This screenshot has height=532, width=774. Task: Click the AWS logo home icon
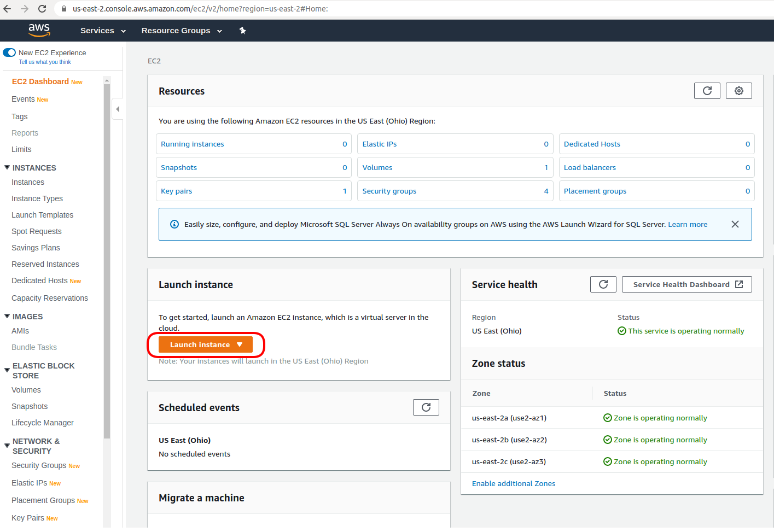39,30
